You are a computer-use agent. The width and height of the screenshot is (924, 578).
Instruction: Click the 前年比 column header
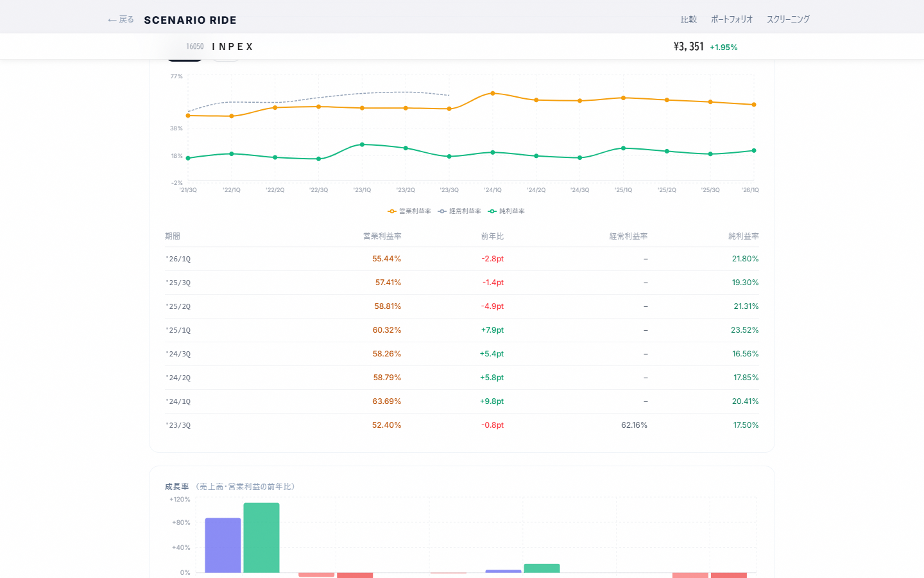492,236
